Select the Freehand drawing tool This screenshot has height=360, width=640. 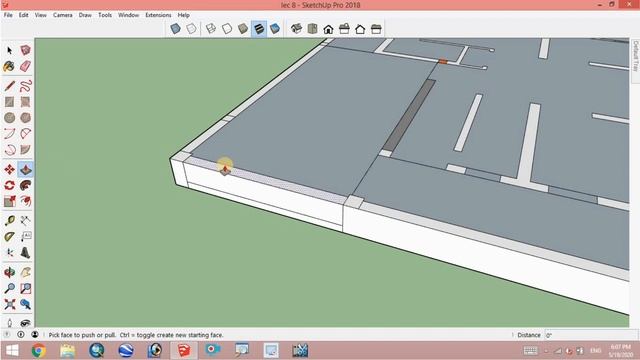(x=25, y=86)
